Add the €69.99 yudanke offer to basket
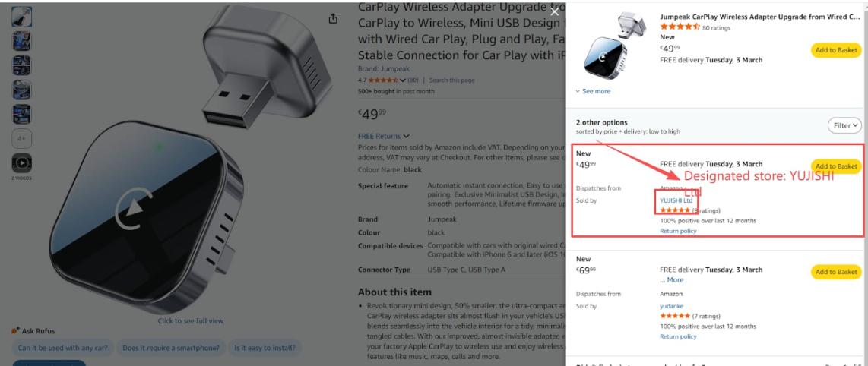This screenshot has height=366, width=868. (x=835, y=272)
